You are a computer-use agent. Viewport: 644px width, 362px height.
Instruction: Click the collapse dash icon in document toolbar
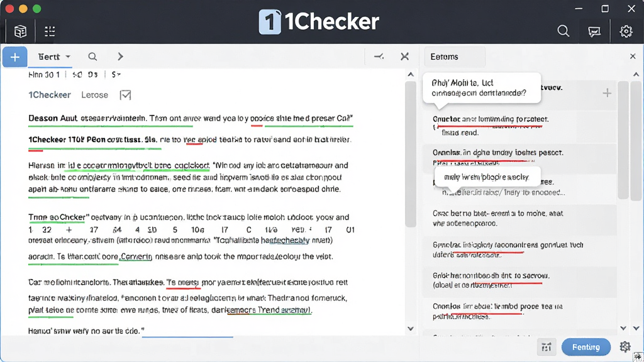tap(379, 57)
